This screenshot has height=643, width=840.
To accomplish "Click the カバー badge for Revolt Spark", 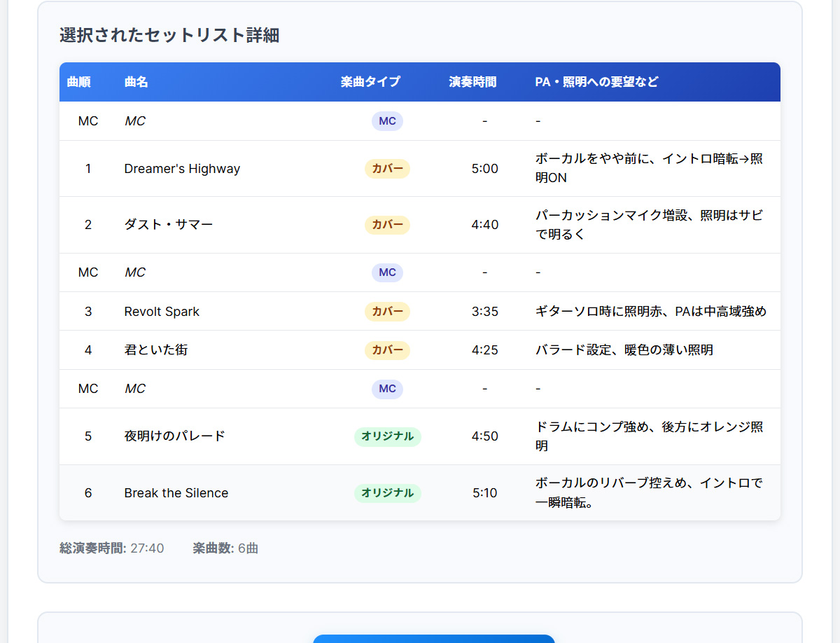I will coord(387,312).
